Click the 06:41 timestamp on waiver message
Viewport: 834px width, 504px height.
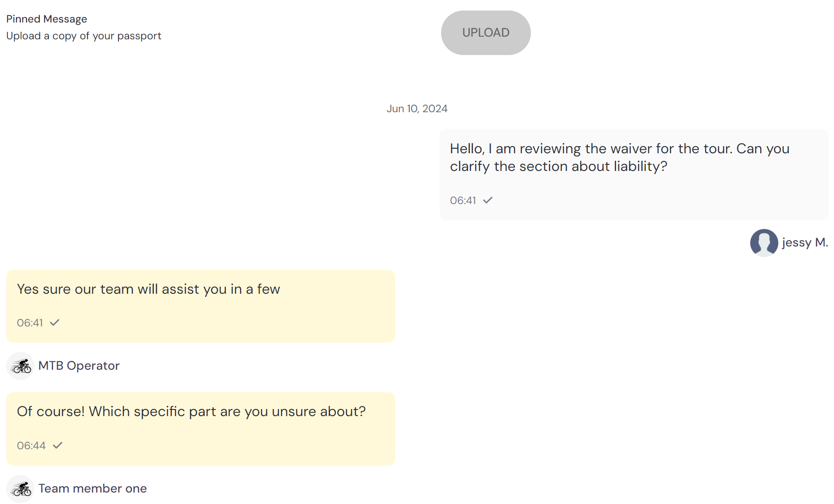tap(463, 201)
